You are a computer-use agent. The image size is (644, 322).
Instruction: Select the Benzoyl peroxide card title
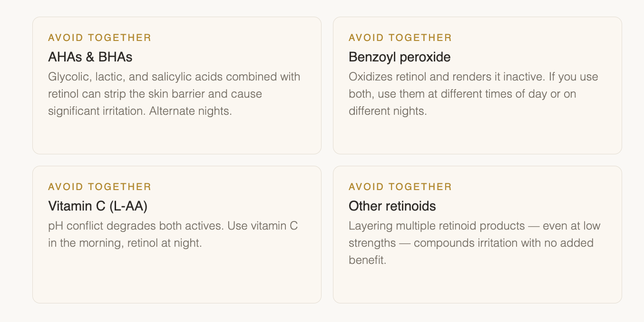pyautogui.click(x=399, y=57)
